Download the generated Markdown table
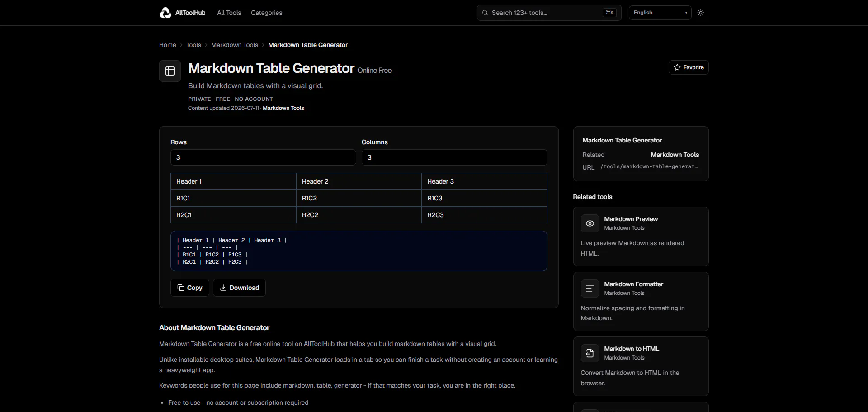 pos(239,288)
